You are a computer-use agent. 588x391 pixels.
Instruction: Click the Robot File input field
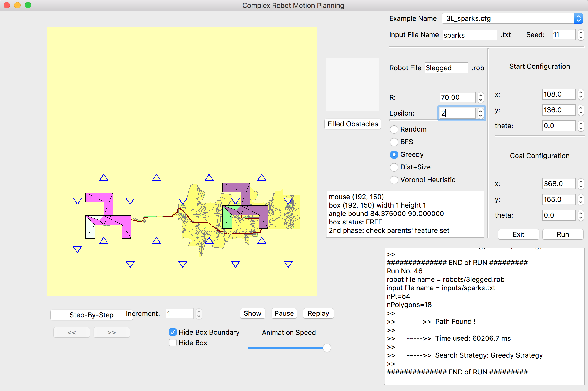pos(446,68)
